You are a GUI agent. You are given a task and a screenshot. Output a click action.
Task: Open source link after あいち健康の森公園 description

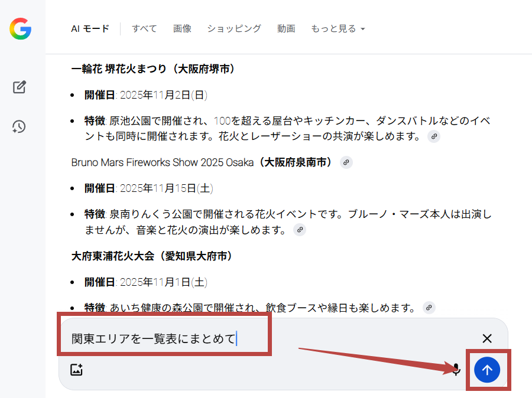tap(429, 308)
